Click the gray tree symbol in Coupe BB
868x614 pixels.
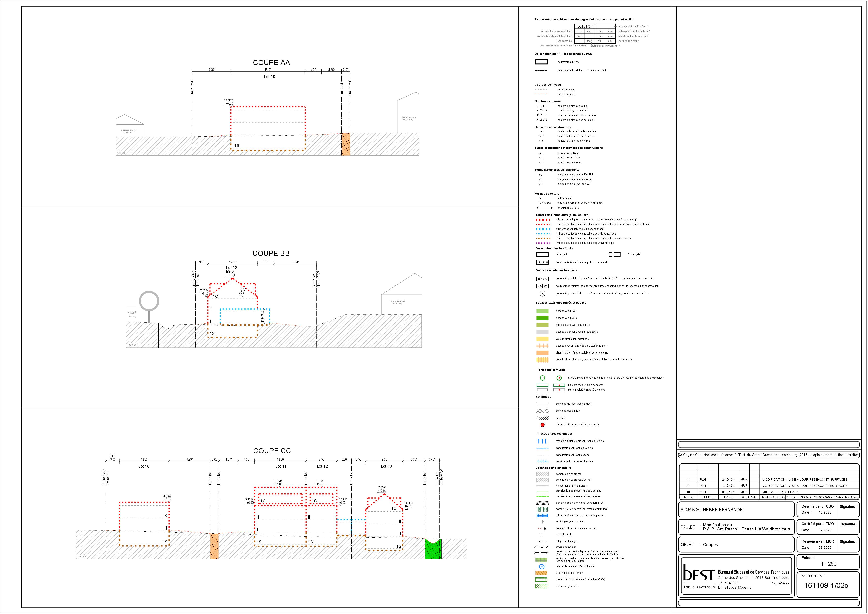coord(149,302)
